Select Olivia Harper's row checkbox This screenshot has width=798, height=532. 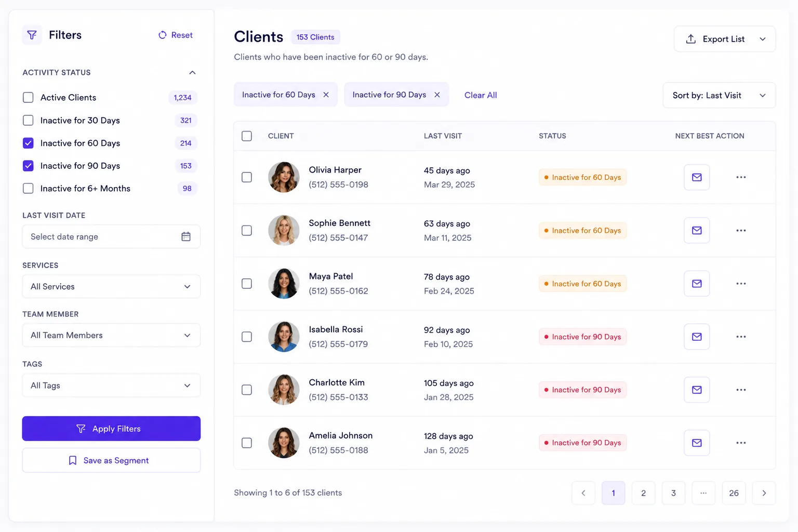[247, 177]
